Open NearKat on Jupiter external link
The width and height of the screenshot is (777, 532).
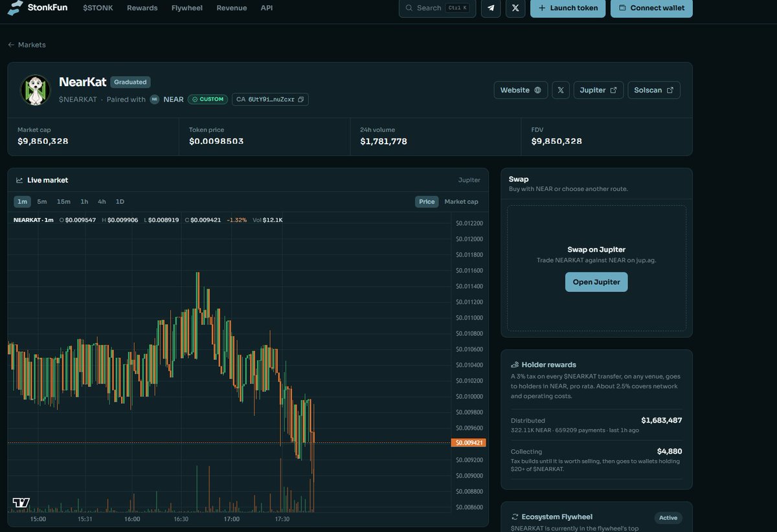(598, 90)
